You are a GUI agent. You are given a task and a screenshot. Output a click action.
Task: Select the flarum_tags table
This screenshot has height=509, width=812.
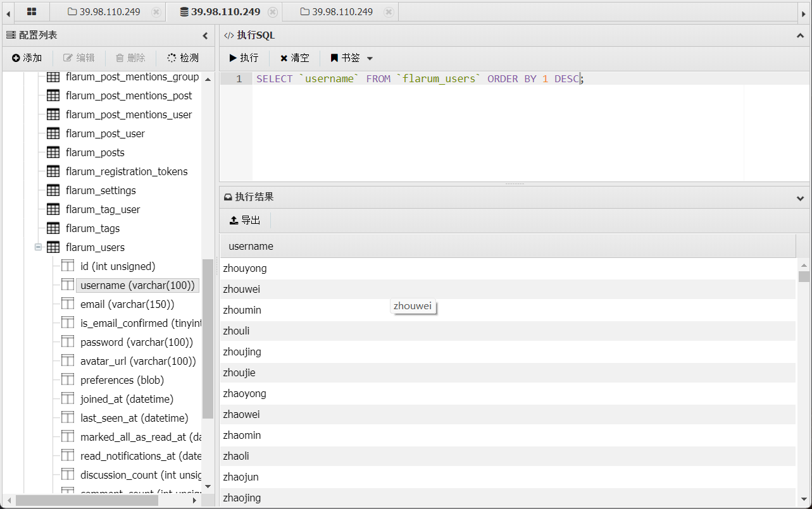92,228
